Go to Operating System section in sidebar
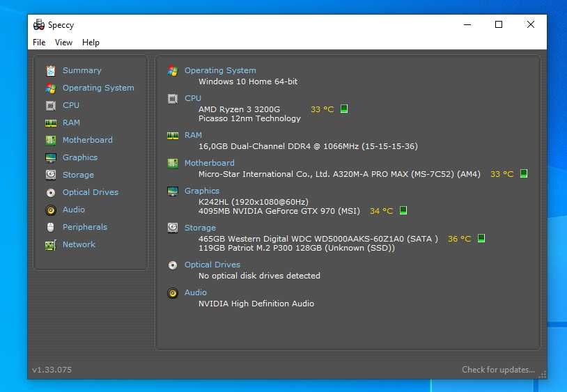The width and height of the screenshot is (567, 392). (98, 88)
